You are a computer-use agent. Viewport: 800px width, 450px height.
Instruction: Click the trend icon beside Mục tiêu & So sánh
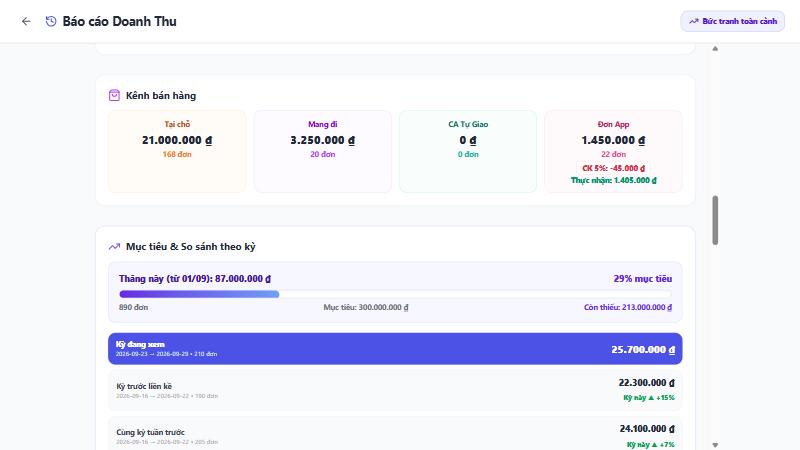point(114,246)
